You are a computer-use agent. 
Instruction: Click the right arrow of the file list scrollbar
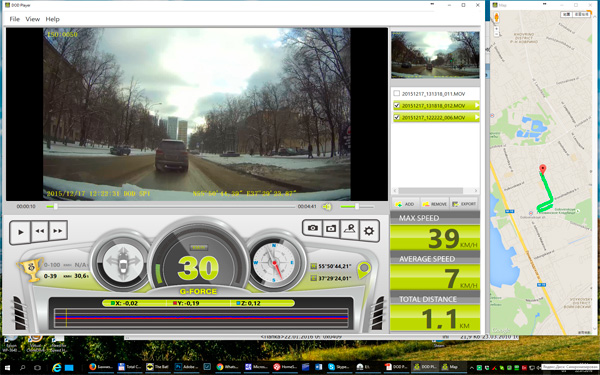(x=476, y=191)
